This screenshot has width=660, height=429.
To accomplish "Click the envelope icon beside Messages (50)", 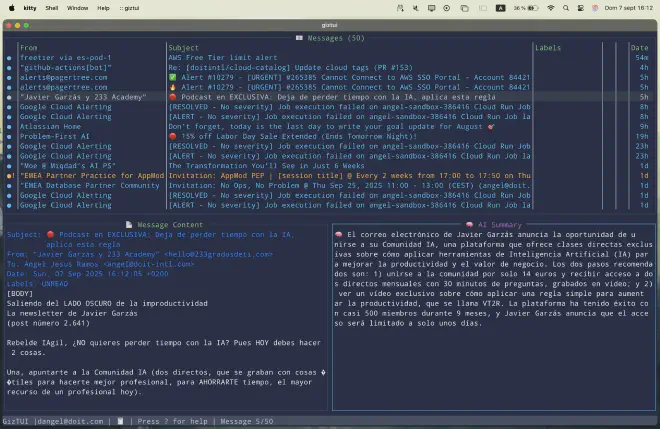I will coord(299,38).
